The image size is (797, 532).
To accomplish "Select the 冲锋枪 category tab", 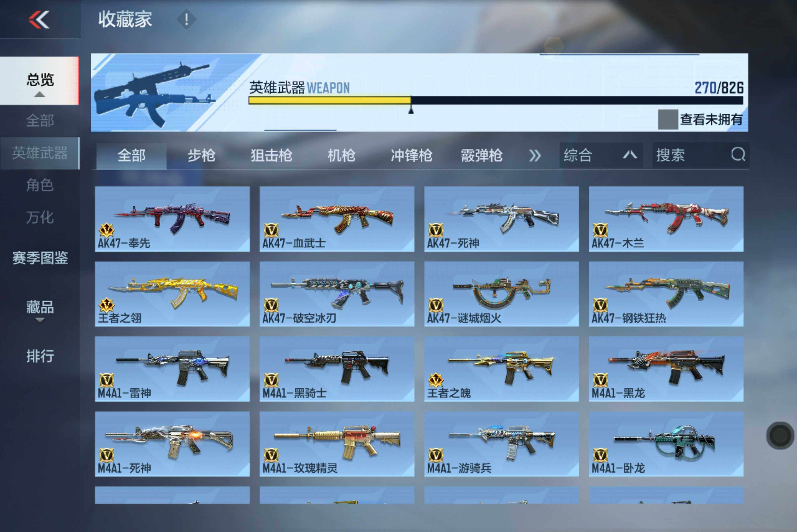I will coord(411,156).
